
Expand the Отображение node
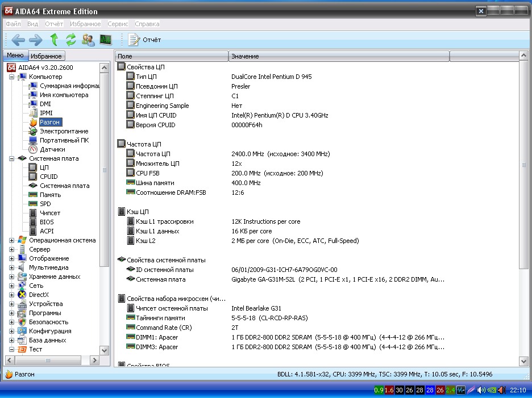(x=11, y=258)
